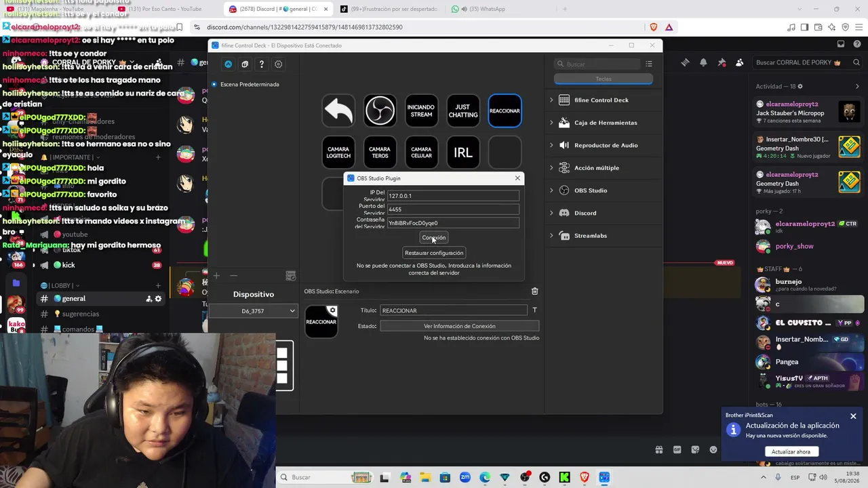Screen dimensions: 868x488
Task: Select the CAMARA LOGITECH deck key
Action: (338, 152)
